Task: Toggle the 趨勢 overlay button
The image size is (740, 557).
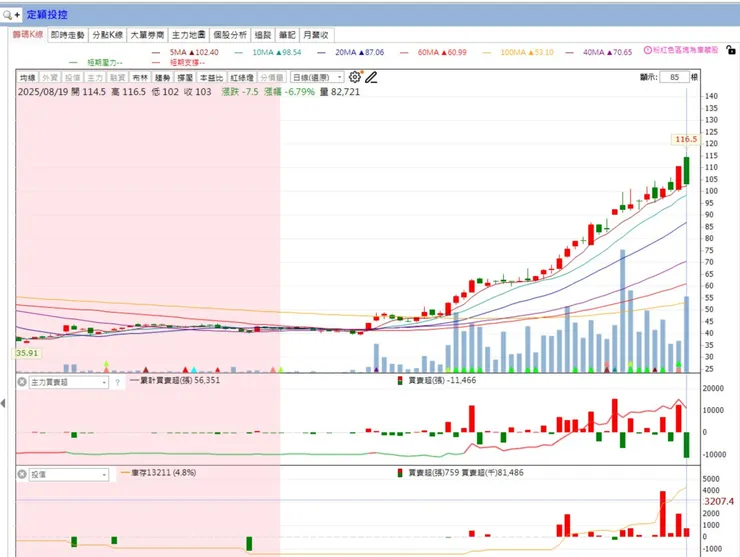Action: pyautogui.click(x=162, y=77)
